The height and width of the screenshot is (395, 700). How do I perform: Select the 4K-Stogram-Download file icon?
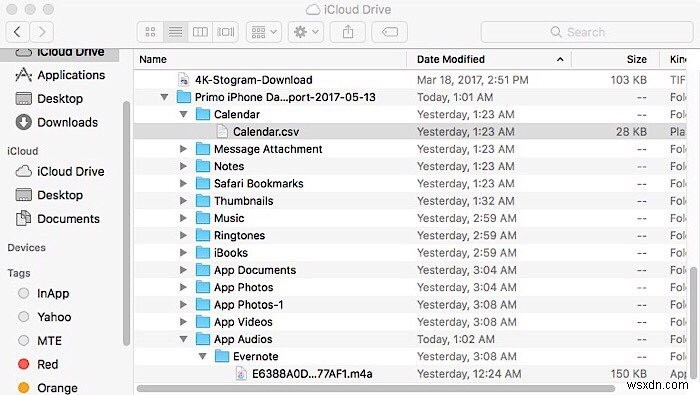[183, 80]
